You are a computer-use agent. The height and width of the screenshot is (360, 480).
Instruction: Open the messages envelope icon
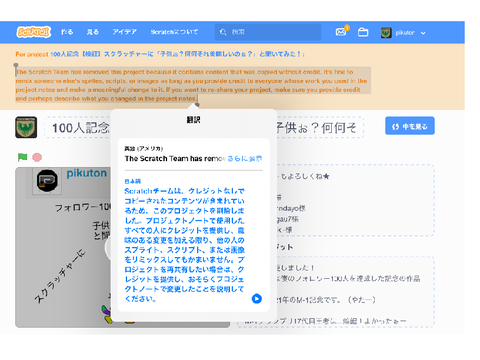tap(341, 32)
